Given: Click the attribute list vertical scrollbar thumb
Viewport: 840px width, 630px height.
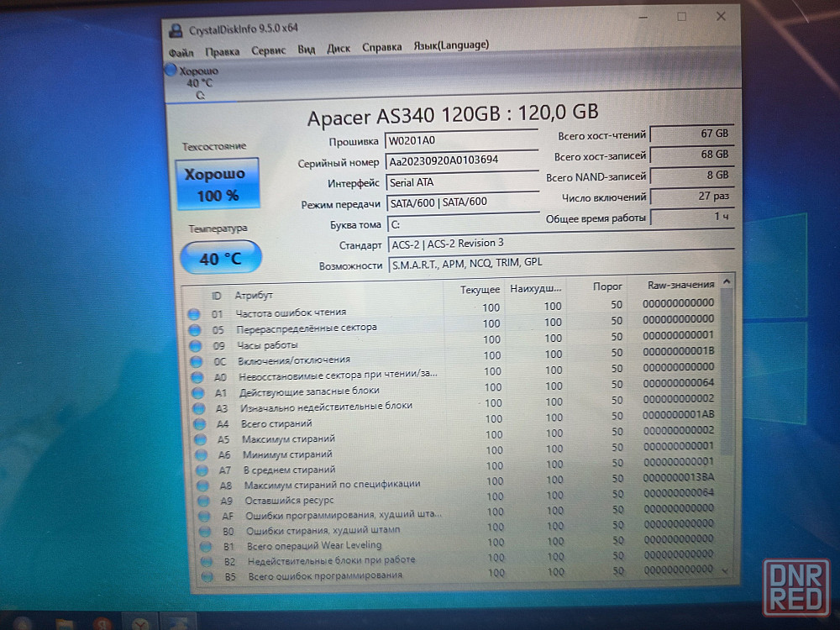Looking at the screenshot, I should (x=727, y=373).
